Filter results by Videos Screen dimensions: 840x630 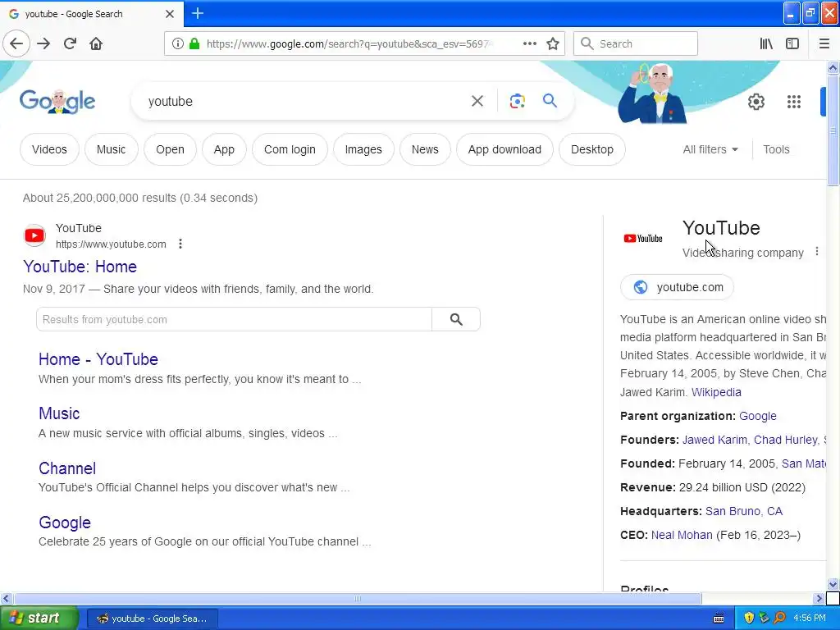49,149
